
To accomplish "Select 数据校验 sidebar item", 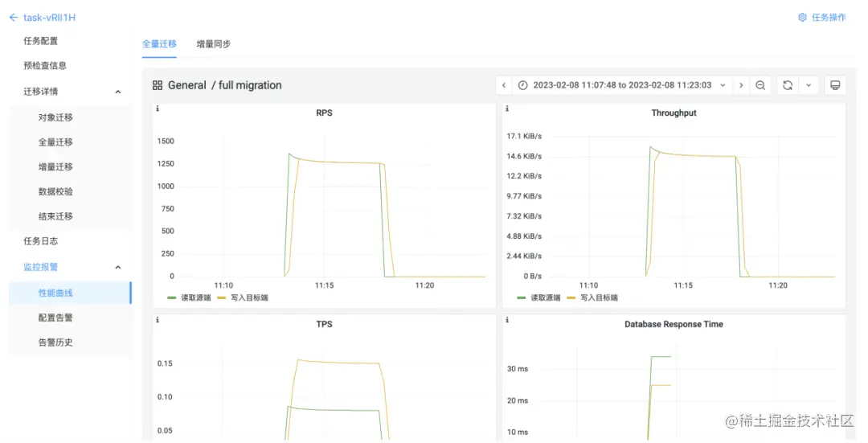I will click(x=55, y=191).
